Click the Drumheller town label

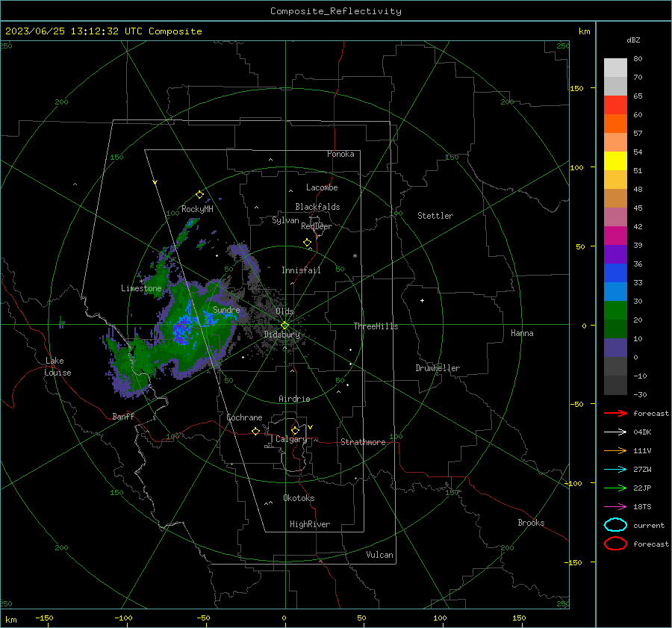coord(438,368)
